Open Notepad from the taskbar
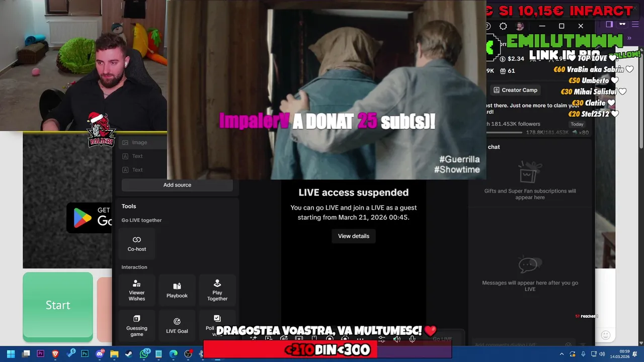This screenshot has height=362, width=644. click(x=158, y=354)
